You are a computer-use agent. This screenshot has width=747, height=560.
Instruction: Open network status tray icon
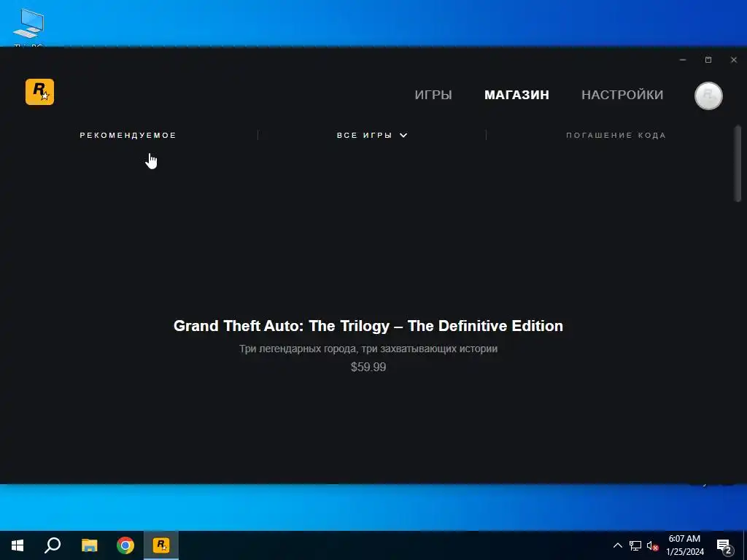point(635,545)
